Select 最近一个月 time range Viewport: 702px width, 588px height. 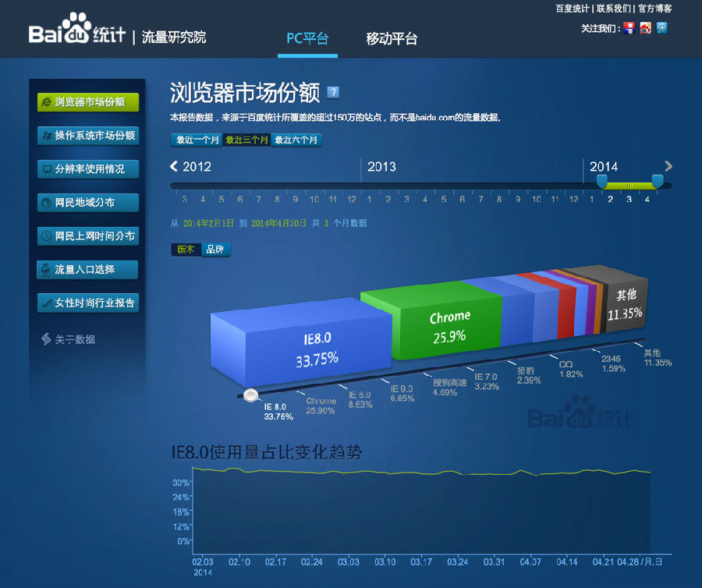197,140
